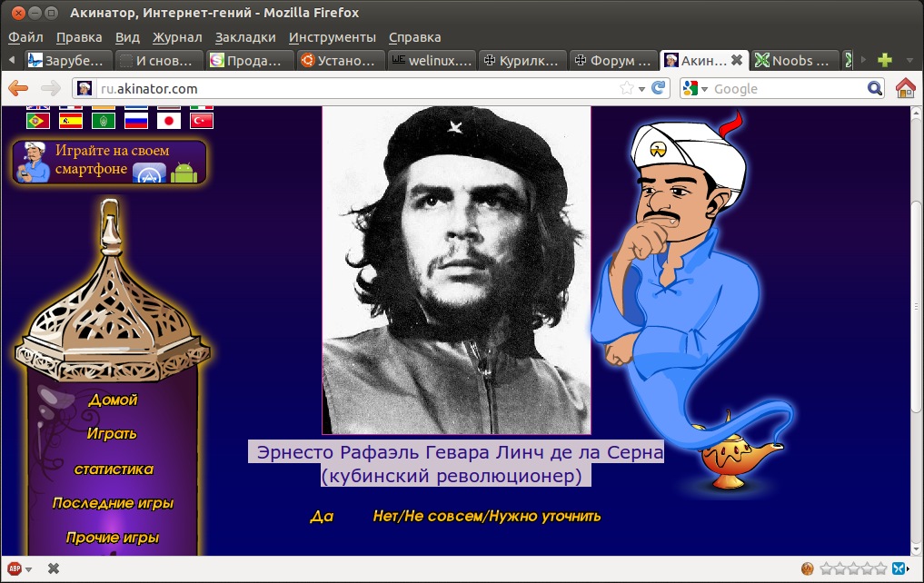Viewport: 924px width, 583px height.
Task: Open the Android robot icon in smartphone banner
Action: (x=184, y=173)
